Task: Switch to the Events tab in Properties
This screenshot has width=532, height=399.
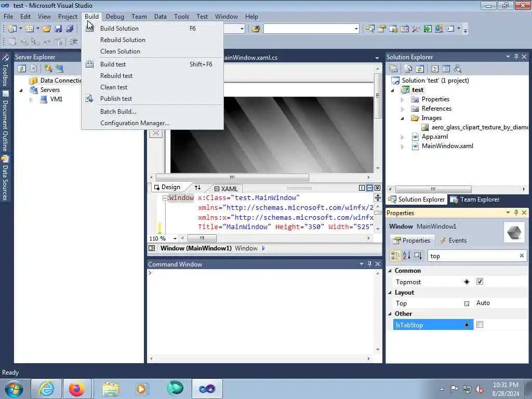Action: coord(453,241)
